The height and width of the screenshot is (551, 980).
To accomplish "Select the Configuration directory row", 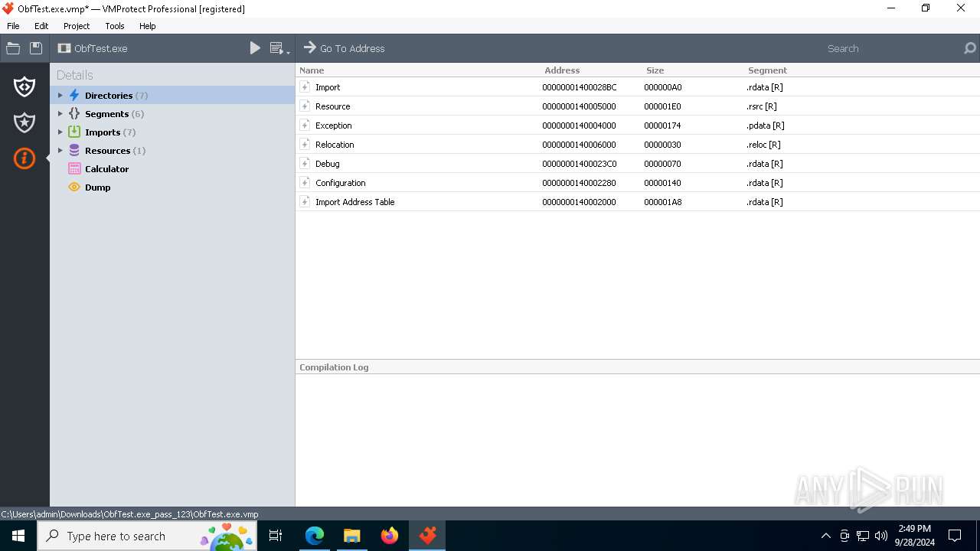I will pos(638,183).
